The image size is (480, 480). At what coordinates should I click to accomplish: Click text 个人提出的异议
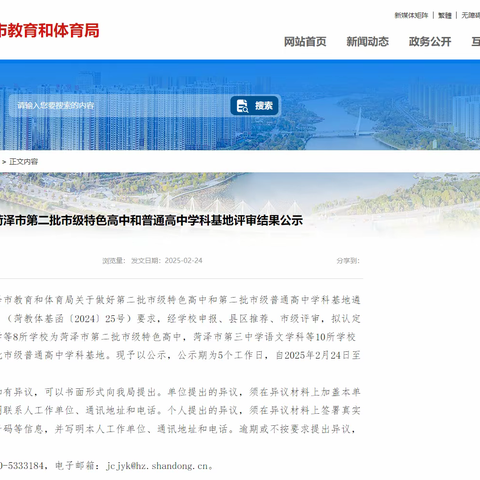coord(202,410)
